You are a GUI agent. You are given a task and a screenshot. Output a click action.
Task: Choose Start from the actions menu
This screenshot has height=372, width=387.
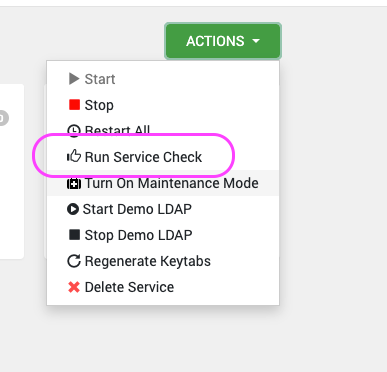pos(163,79)
